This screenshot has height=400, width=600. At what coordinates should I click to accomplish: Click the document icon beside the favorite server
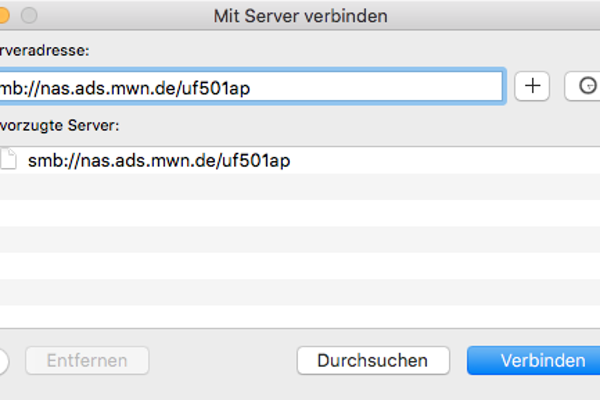point(7,160)
